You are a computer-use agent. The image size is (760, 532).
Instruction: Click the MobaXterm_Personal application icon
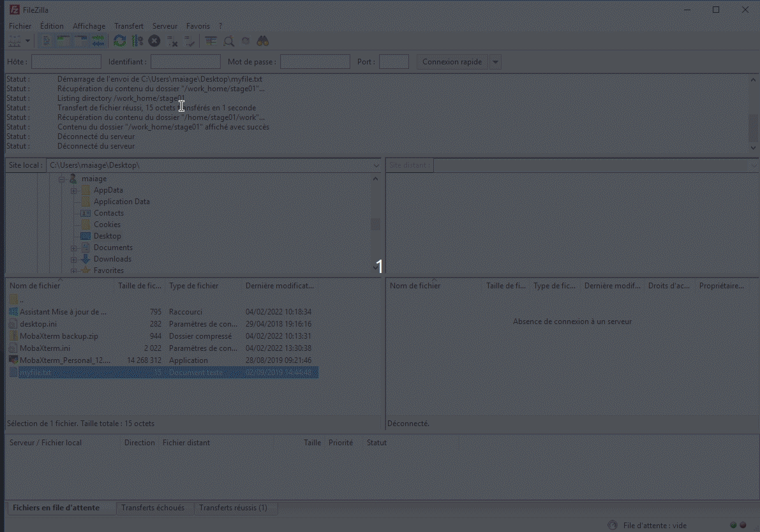click(x=13, y=360)
